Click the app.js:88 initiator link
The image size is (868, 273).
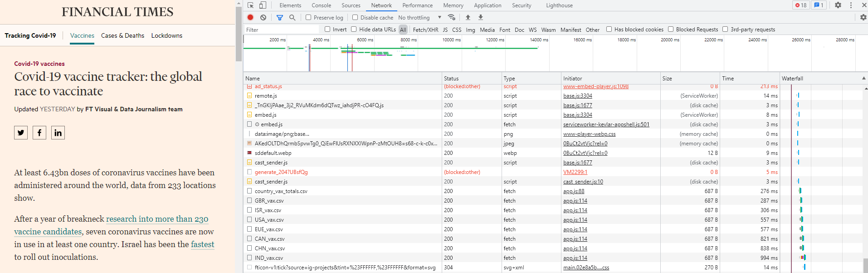(x=574, y=191)
